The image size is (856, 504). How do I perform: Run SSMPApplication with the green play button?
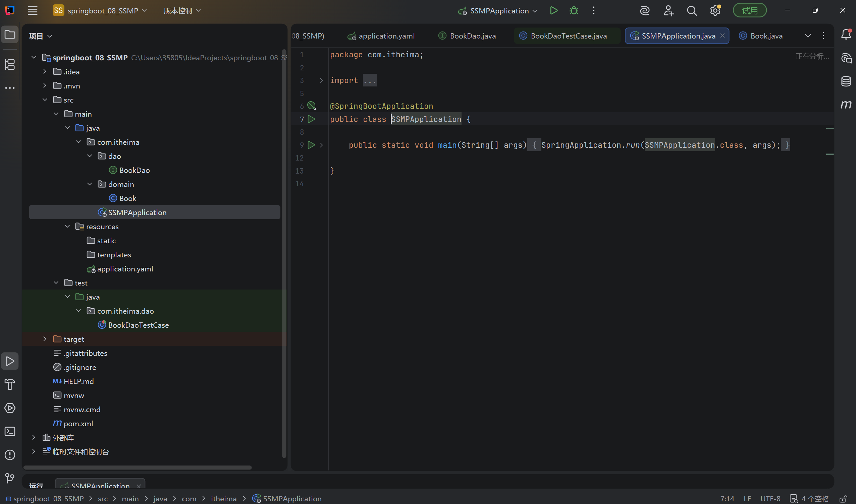coord(553,10)
